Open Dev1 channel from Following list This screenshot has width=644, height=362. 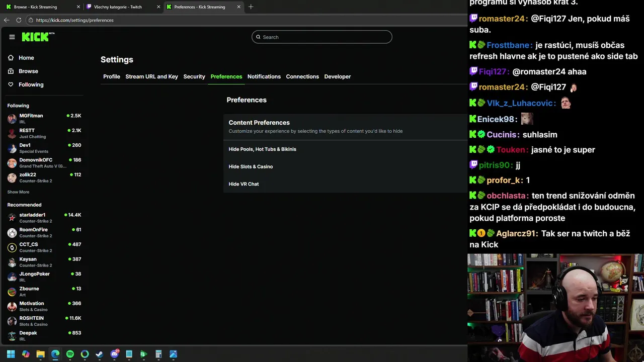coord(44,148)
